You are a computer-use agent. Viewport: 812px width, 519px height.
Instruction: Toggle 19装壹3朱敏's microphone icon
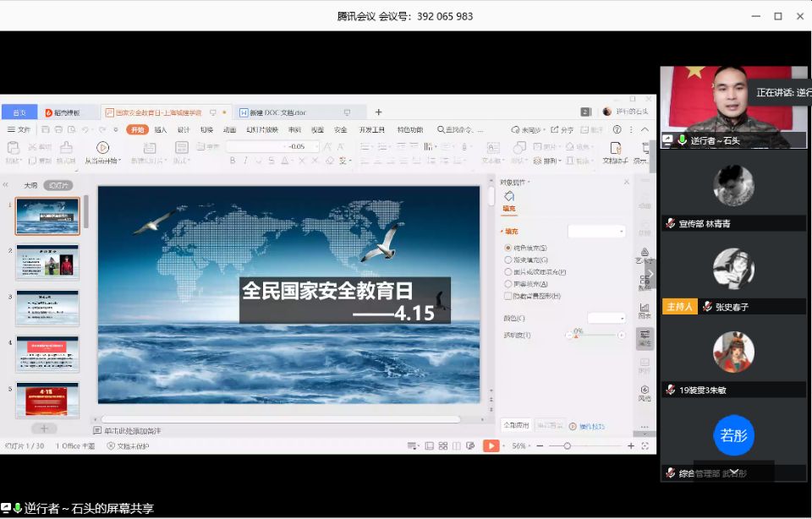(671, 391)
